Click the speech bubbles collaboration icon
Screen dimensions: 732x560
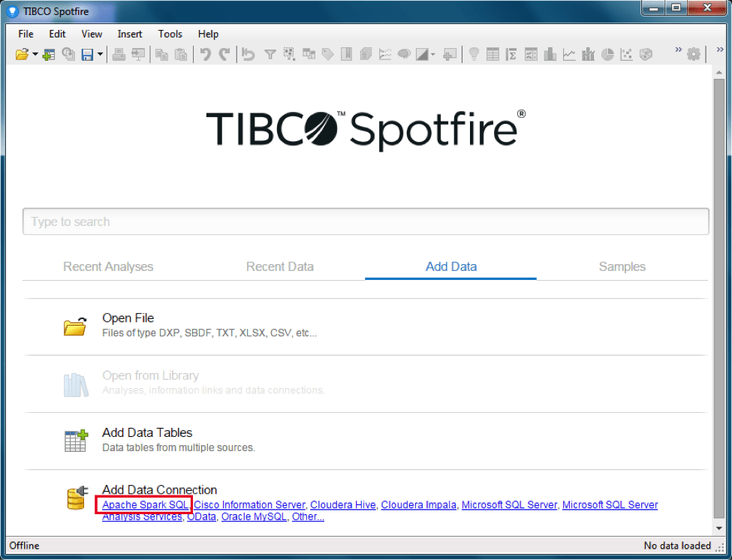click(404, 55)
